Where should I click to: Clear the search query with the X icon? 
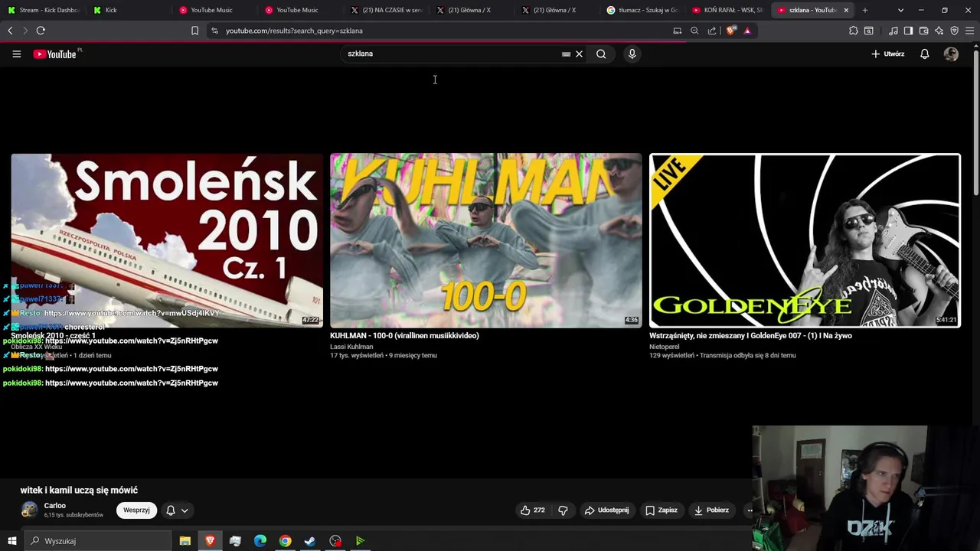point(579,54)
